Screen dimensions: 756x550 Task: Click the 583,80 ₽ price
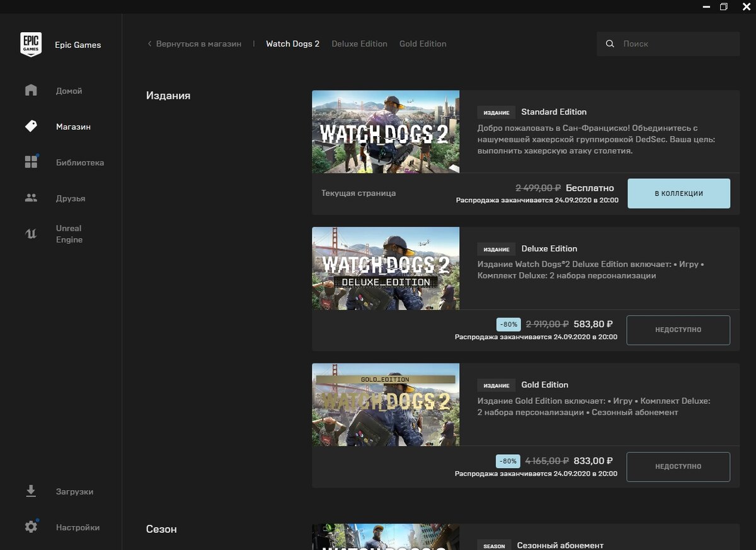tap(593, 324)
